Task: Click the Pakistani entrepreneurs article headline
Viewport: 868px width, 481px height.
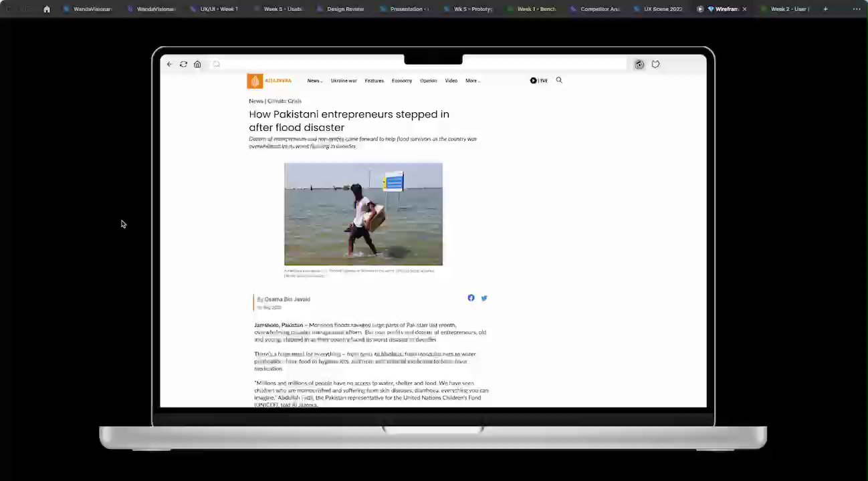Action: pos(349,121)
